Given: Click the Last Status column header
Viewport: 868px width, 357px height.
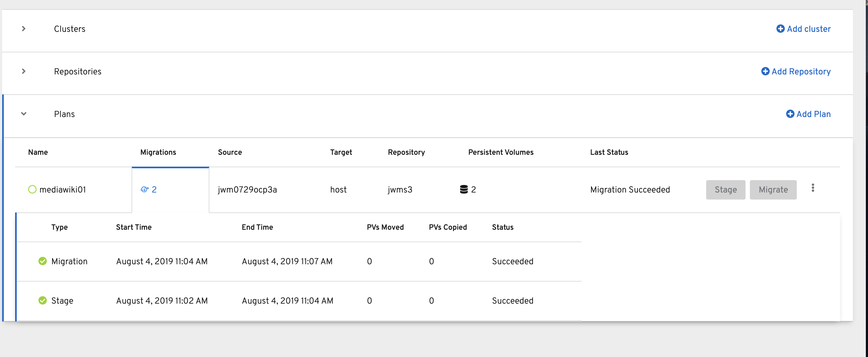Looking at the screenshot, I should [609, 152].
